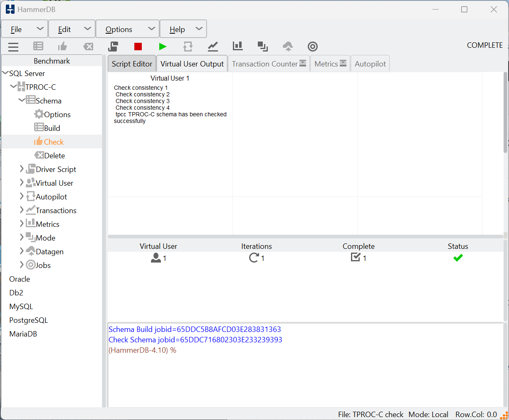
Task: Expand the Jobs tree node
Action: 22,265
